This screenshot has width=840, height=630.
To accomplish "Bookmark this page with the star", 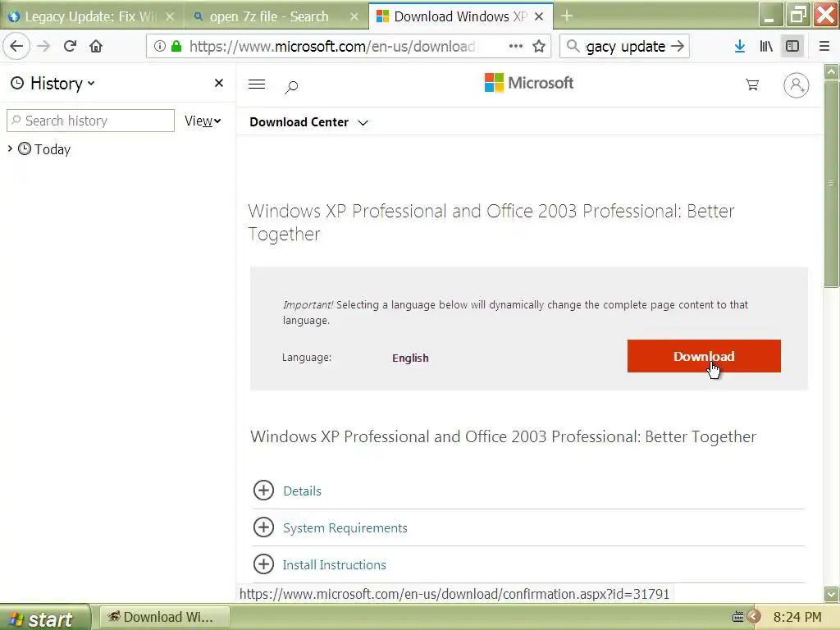I will [x=539, y=46].
